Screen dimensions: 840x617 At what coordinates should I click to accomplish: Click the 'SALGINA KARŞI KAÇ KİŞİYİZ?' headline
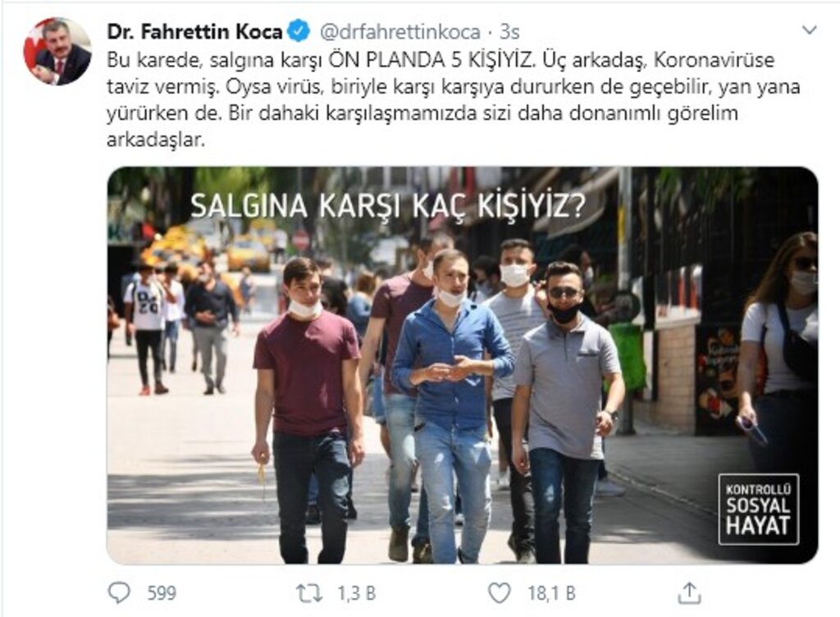(388, 206)
